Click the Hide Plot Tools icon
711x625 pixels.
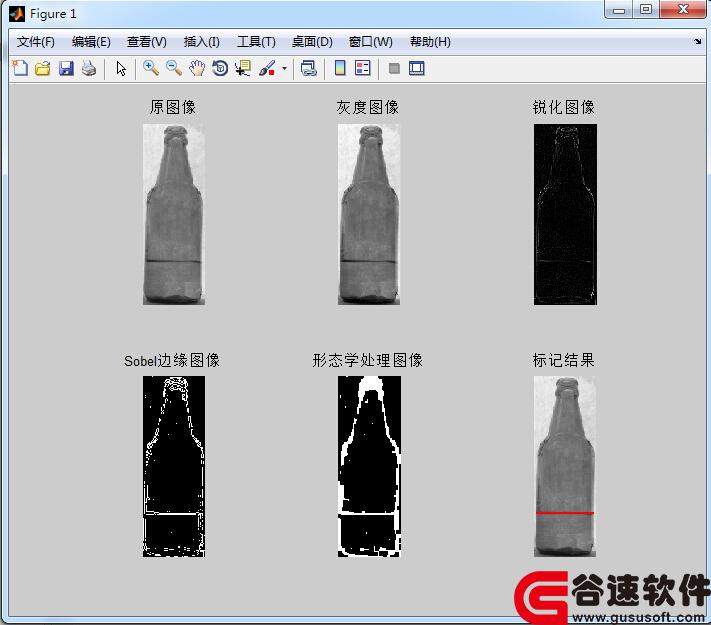pyautogui.click(x=394, y=68)
